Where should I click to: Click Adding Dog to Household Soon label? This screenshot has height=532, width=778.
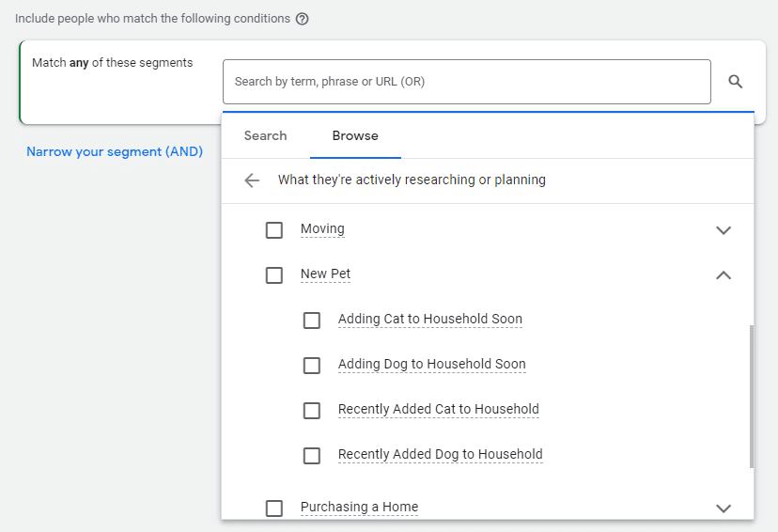431,365
